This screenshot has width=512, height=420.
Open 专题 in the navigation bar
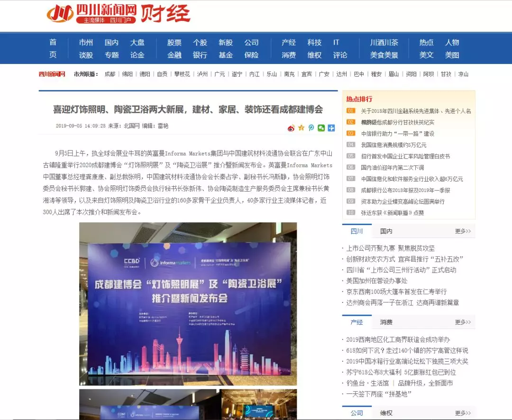pyautogui.click(x=112, y=55)
